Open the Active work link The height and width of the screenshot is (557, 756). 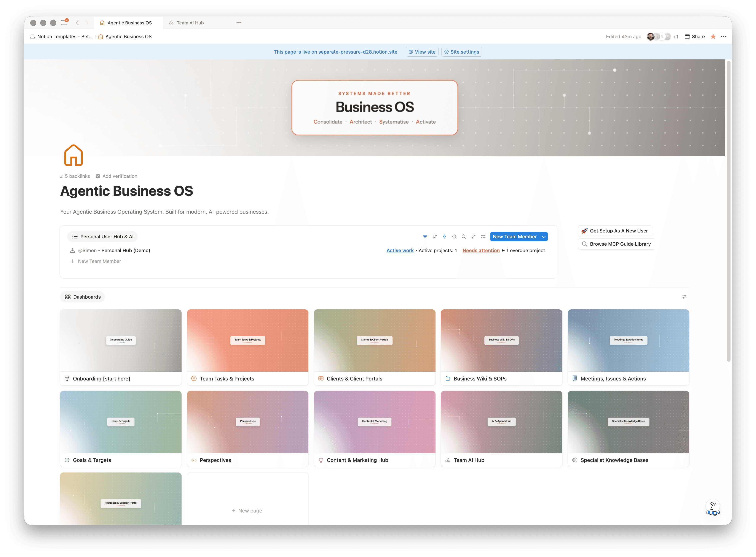[x=400, y=250]
